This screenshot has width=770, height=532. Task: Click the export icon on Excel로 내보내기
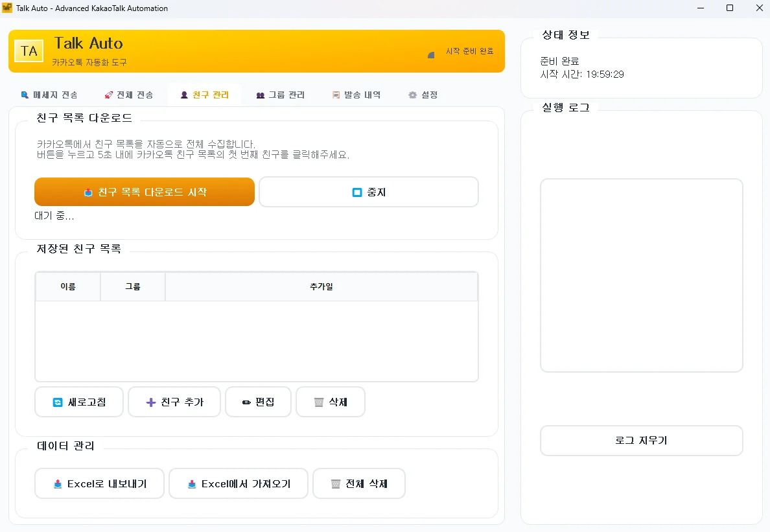tap(56, 483)
